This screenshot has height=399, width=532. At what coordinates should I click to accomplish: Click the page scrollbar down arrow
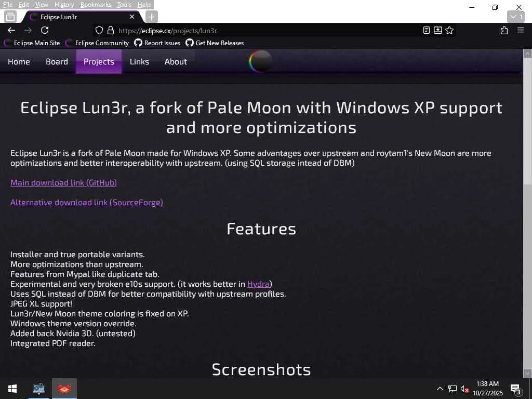[x=527, y=373]
